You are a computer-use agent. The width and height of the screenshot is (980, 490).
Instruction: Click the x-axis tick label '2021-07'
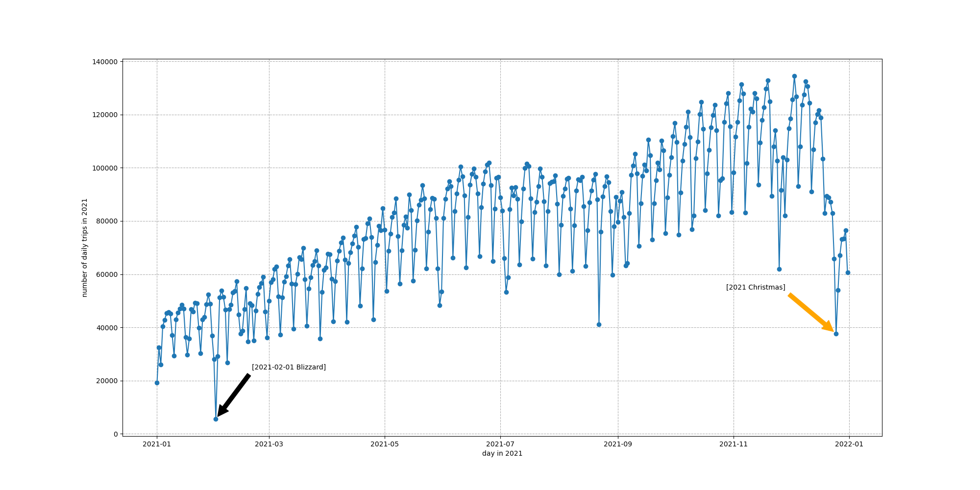pyautogui.click(x=500, y=444)
